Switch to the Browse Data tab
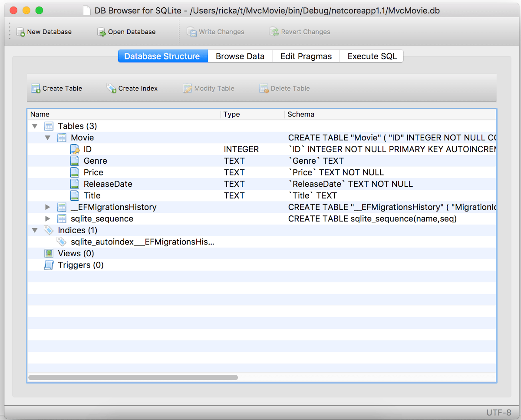The image size is (521, 420). click(240, 56)
